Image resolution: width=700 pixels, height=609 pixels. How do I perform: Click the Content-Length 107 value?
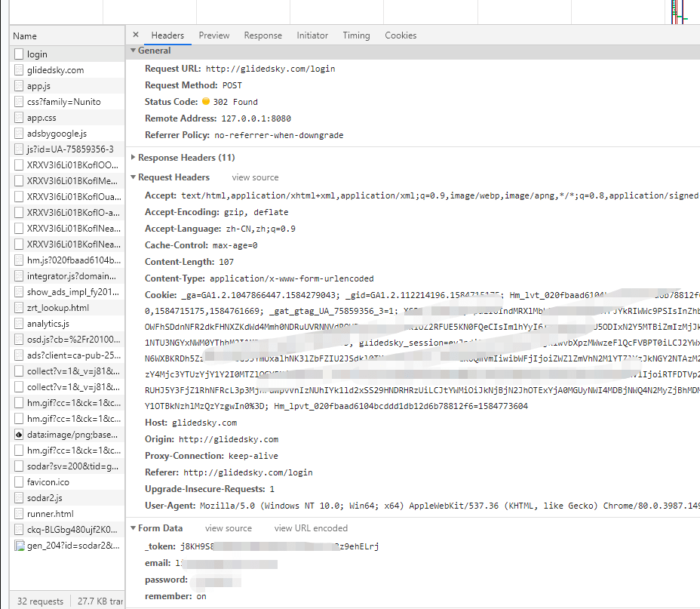(226, 262)
